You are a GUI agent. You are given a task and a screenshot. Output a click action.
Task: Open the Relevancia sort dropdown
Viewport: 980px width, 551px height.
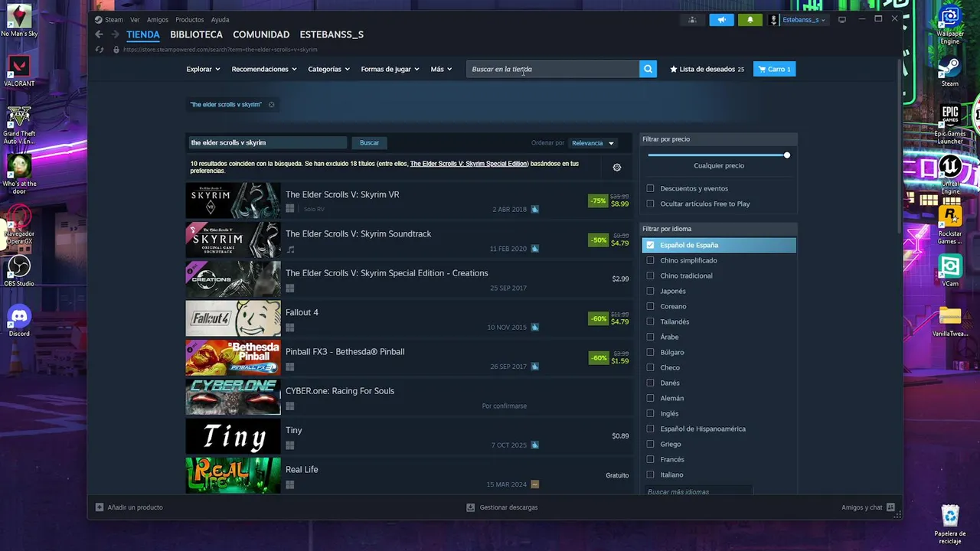click(x=593, y=143)
